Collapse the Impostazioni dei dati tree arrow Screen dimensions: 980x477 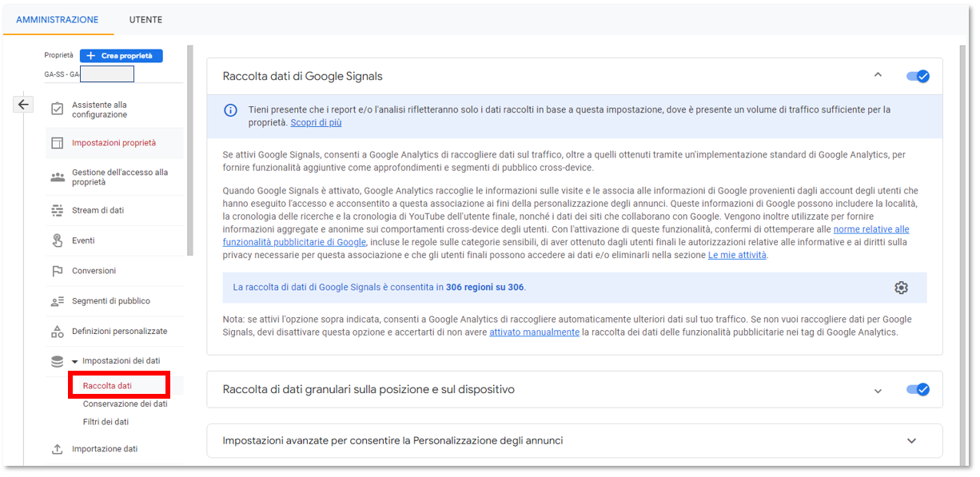point(74,362)
